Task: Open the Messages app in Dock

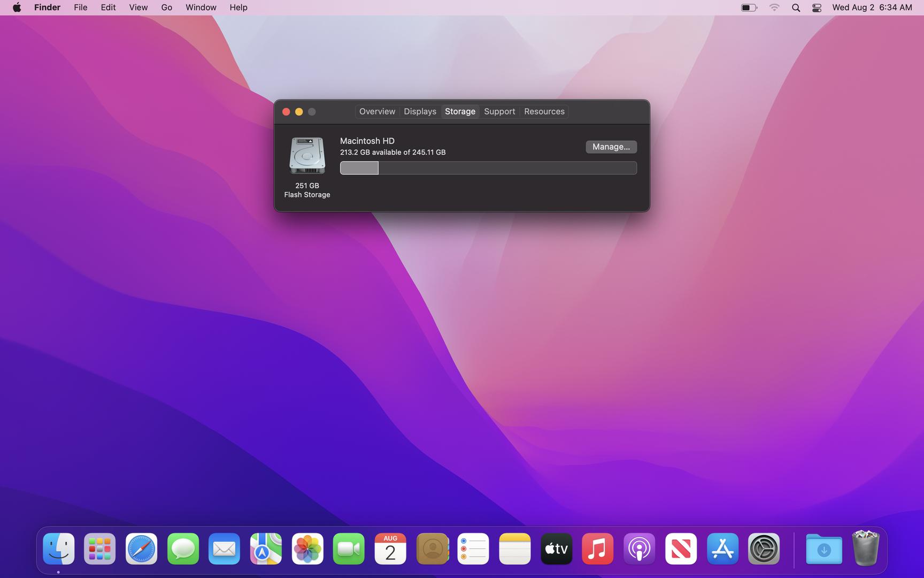Action: (x=183, y=549)
